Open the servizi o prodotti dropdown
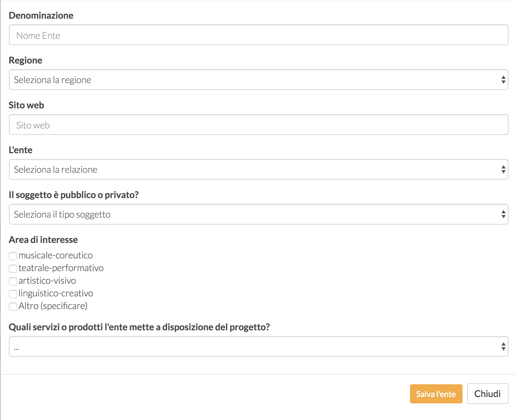This screenshot has width=516, height=420. (x=258, y=347)
